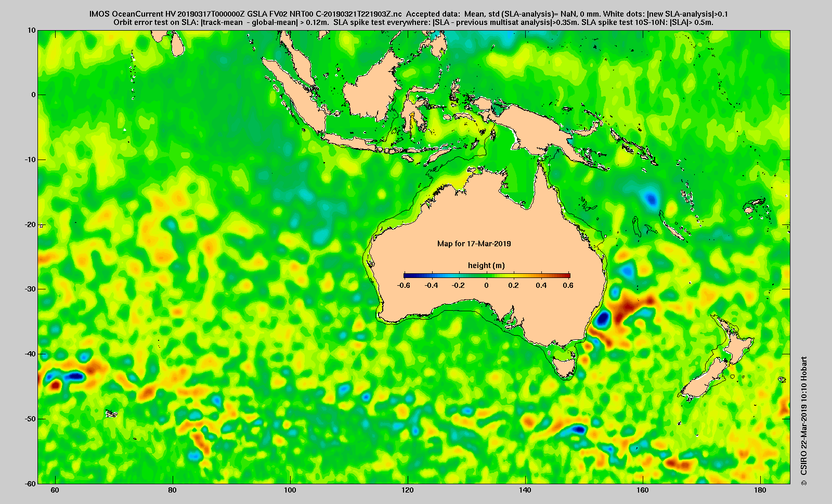
Task: Click the "60" longitude axis label
Action: pos(55,490)
